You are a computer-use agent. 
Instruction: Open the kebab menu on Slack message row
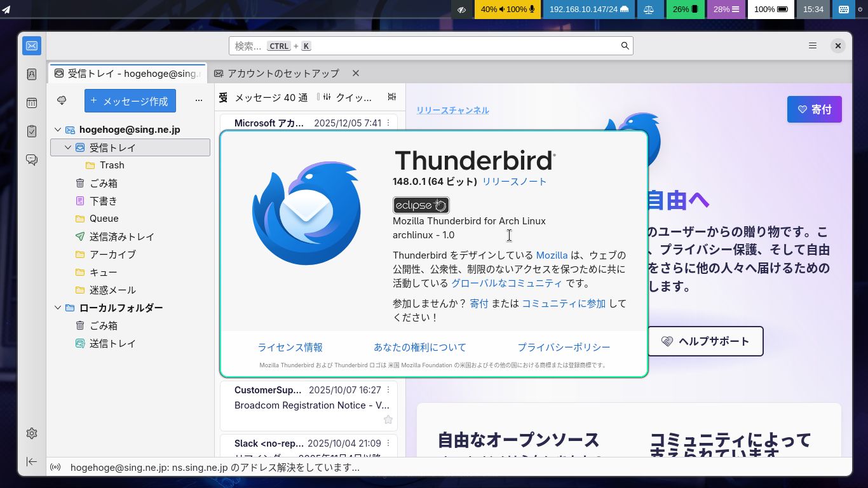(388, 444)
